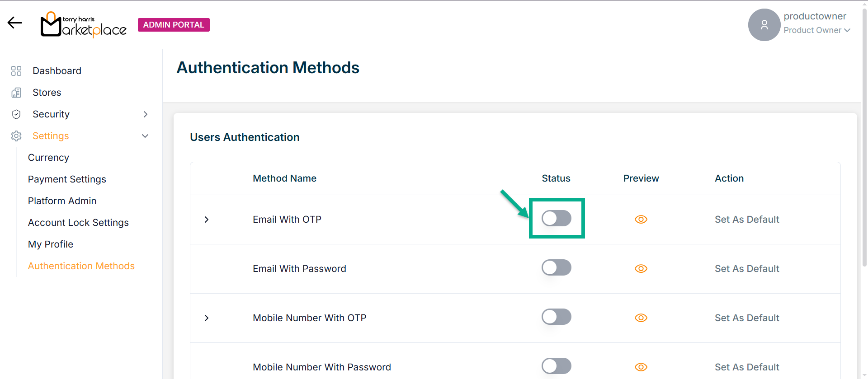The image size is (868, 379).
Task: Click the Marketplace logo
Action: coord(84,25)
